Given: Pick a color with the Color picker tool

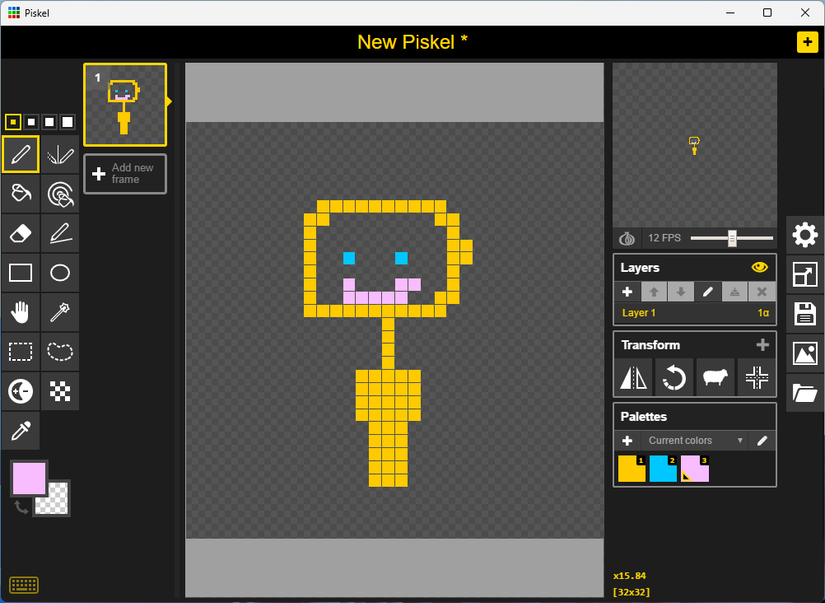Looking at the screenshot, I should (x=20, y=431).
